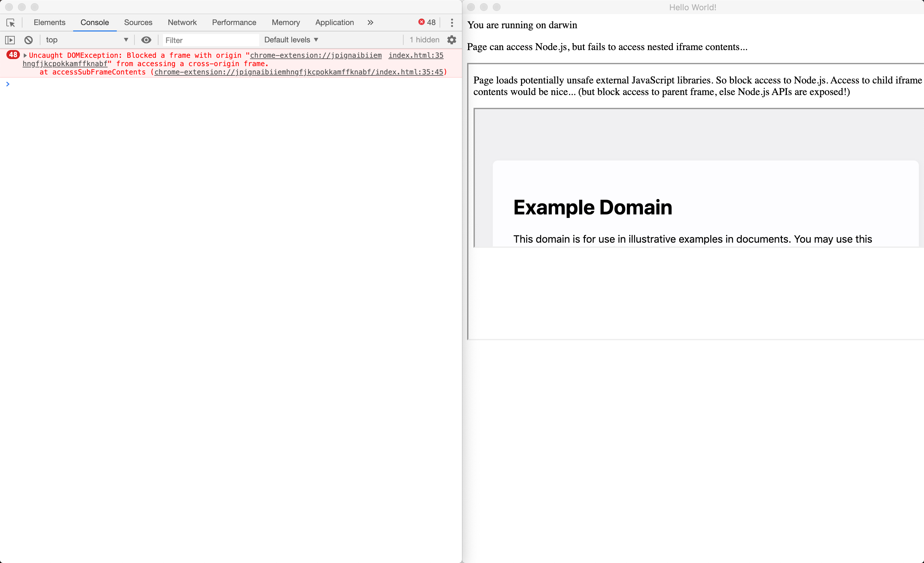The image size is (924, 563).
Task: Open index.html:35 source link
Action: (x=415, y=55)
